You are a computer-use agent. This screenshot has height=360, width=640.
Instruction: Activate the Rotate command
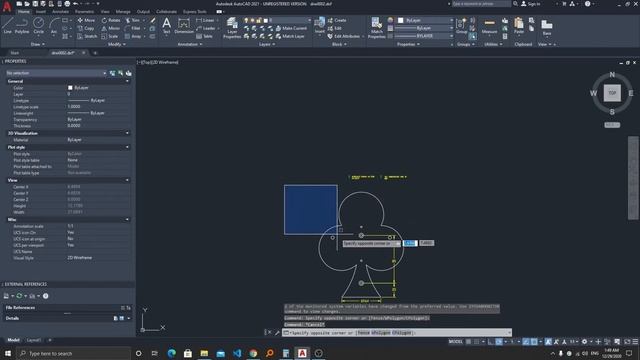(x=111, y=20)
